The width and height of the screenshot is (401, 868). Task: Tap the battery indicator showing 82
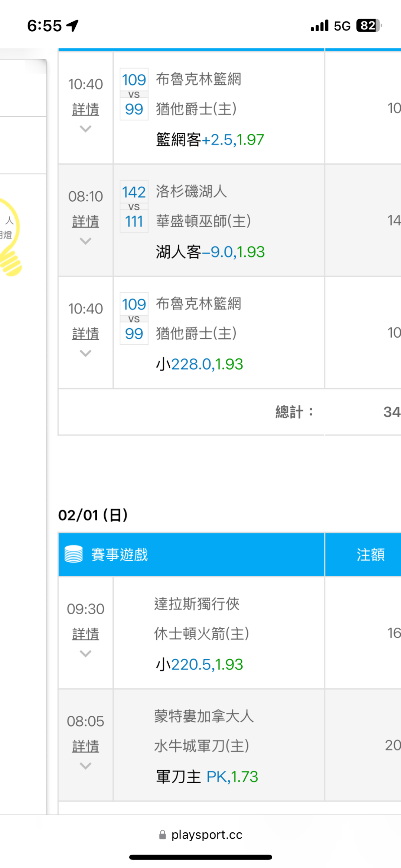coord(369,26)
